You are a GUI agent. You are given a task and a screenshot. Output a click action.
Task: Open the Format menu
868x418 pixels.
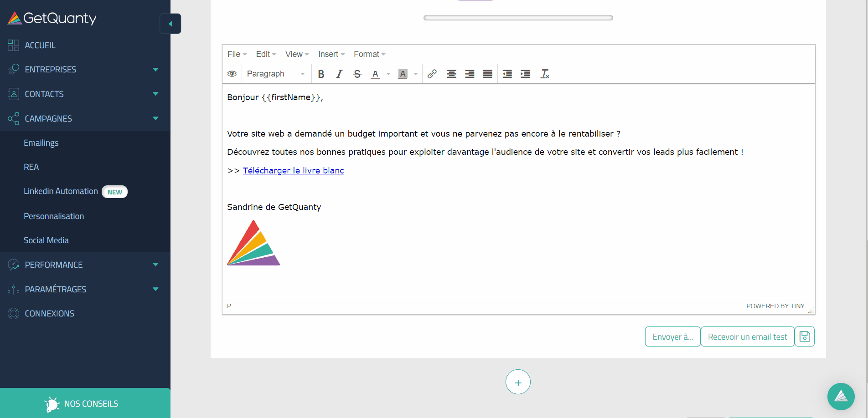[x=369, y=54]
